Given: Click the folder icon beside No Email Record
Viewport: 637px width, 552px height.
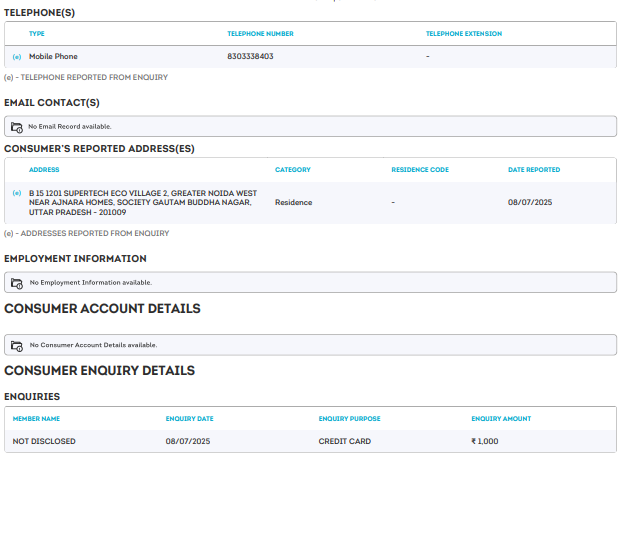Looking at the screenshot, I should tap(16, 127).
